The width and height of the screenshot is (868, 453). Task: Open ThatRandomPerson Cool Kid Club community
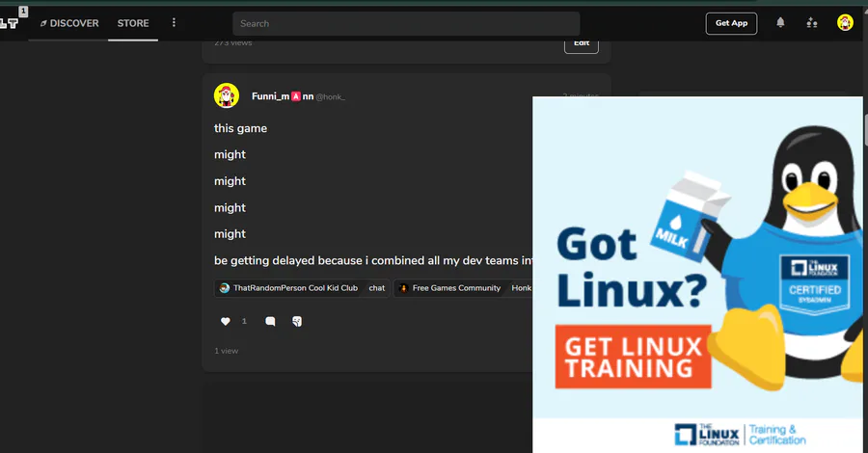tap(289, 288)
